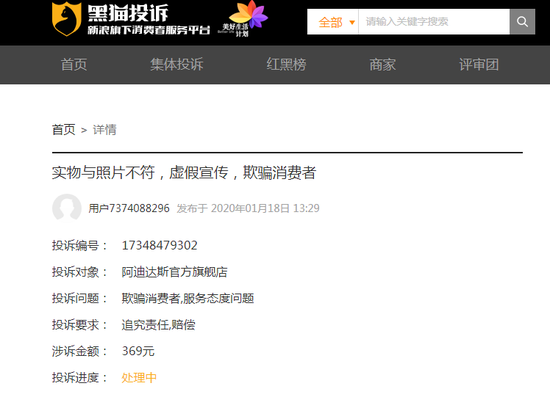The height and width of the screenshot is (397, 550).
Task: Click the username 用户7374088296
Action: pyautogui.click(x=129, y=208)
